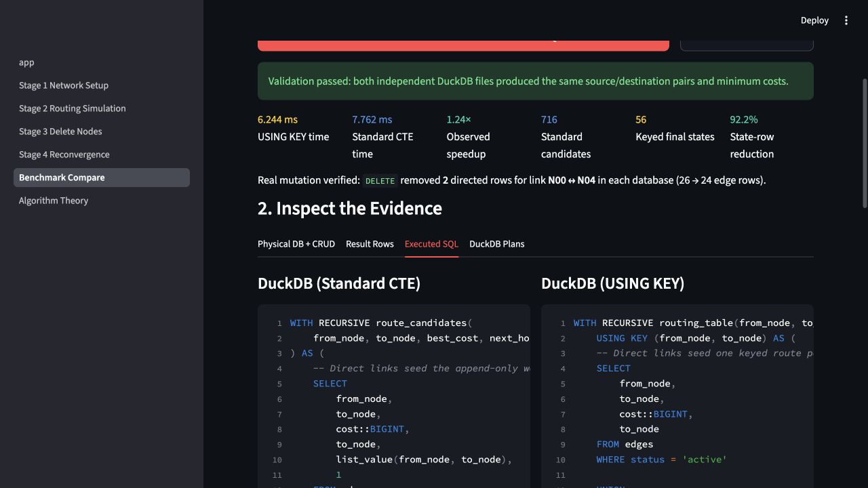Open the DuckDB Plans tab

496,244
